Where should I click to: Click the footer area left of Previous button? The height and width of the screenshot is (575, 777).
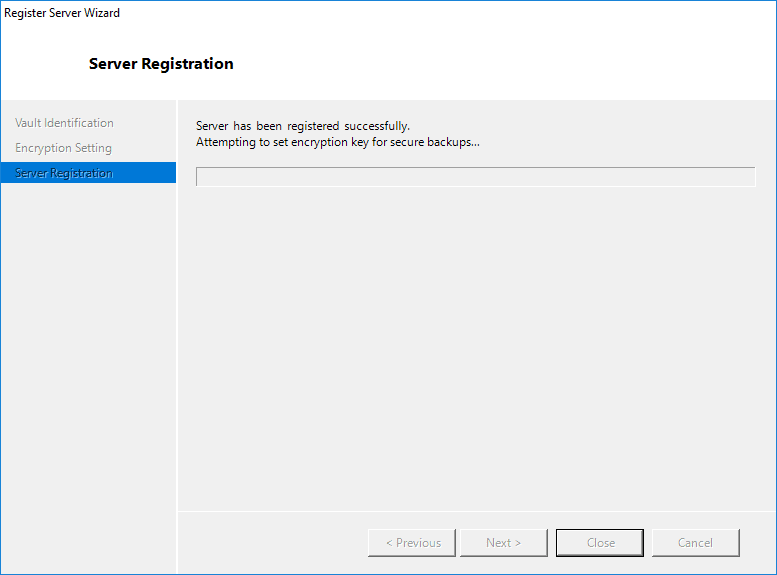(270, 543)
